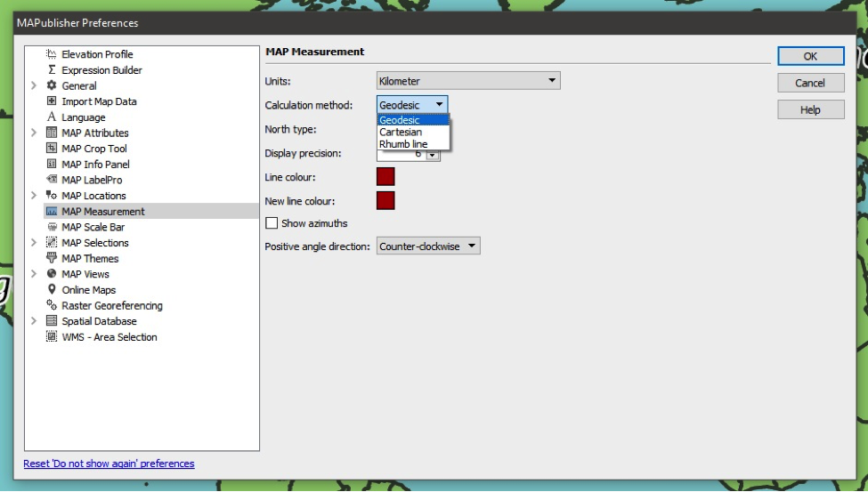Click the Language letter icon
This screenshot has width=868, height=492.
pos(52,117)
